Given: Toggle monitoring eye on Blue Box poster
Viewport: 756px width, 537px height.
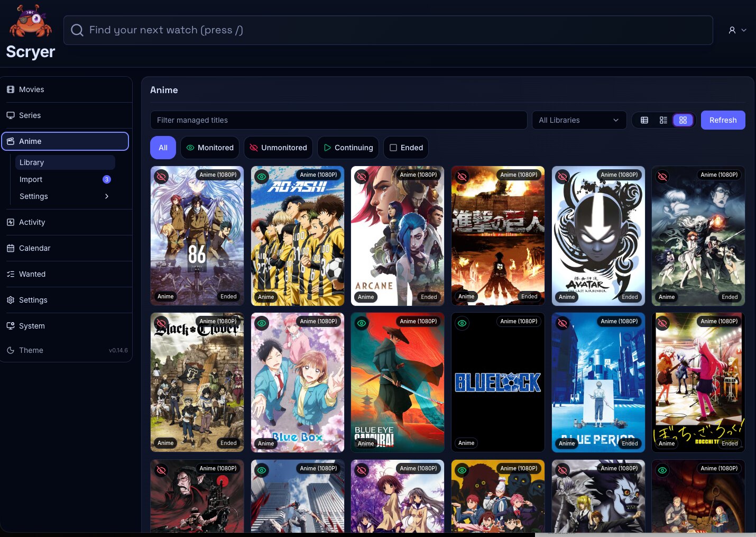Looking at the screenshot, I should tap(262, 323).
